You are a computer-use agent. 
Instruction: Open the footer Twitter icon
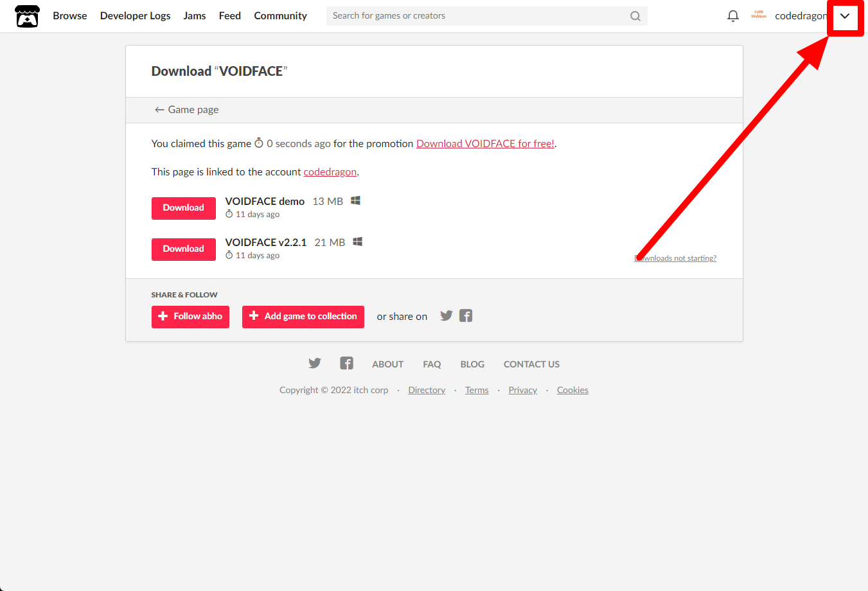pos(315,364)
